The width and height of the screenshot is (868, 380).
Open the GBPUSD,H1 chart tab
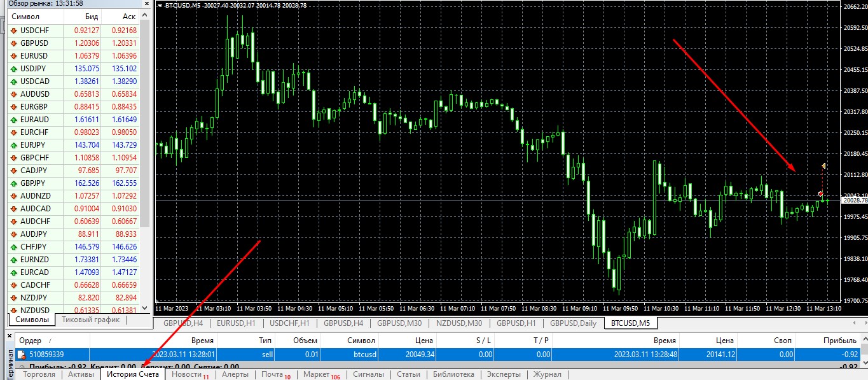515,323
